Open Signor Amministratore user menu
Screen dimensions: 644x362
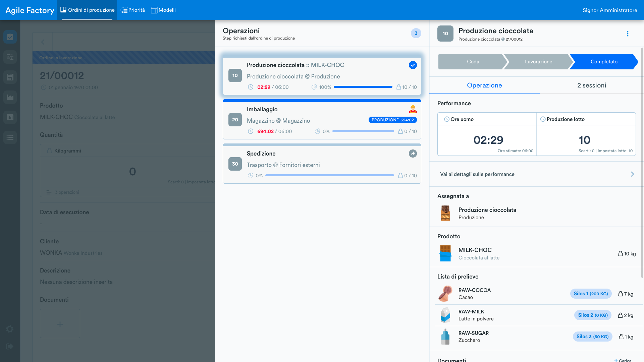(x=609, y=10)
